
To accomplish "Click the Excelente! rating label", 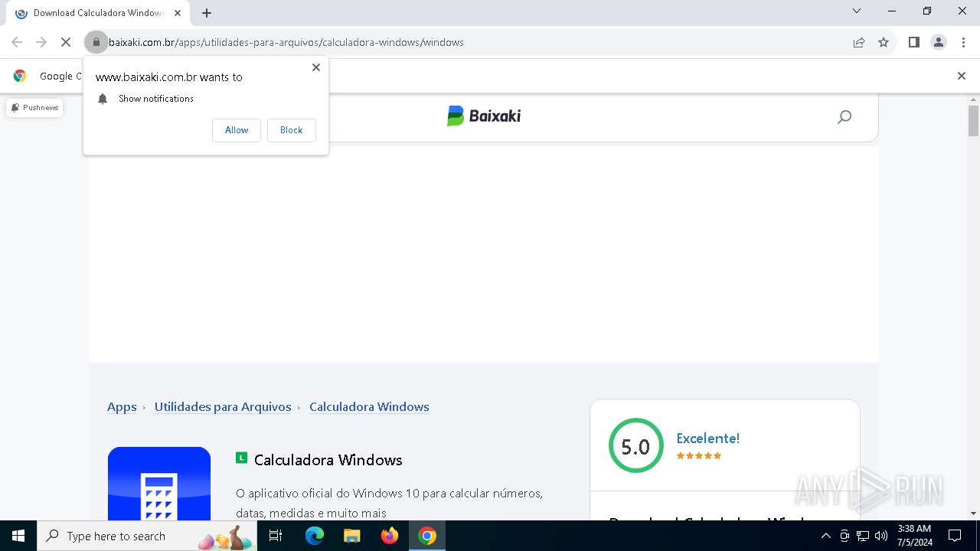I will click(x=708, y=439).
